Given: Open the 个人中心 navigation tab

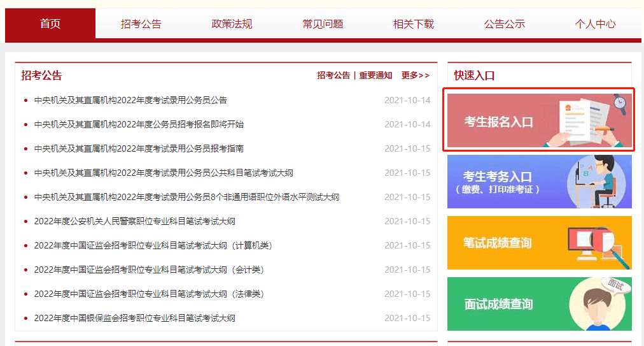Looking at the screenshot, I should 595,24.
